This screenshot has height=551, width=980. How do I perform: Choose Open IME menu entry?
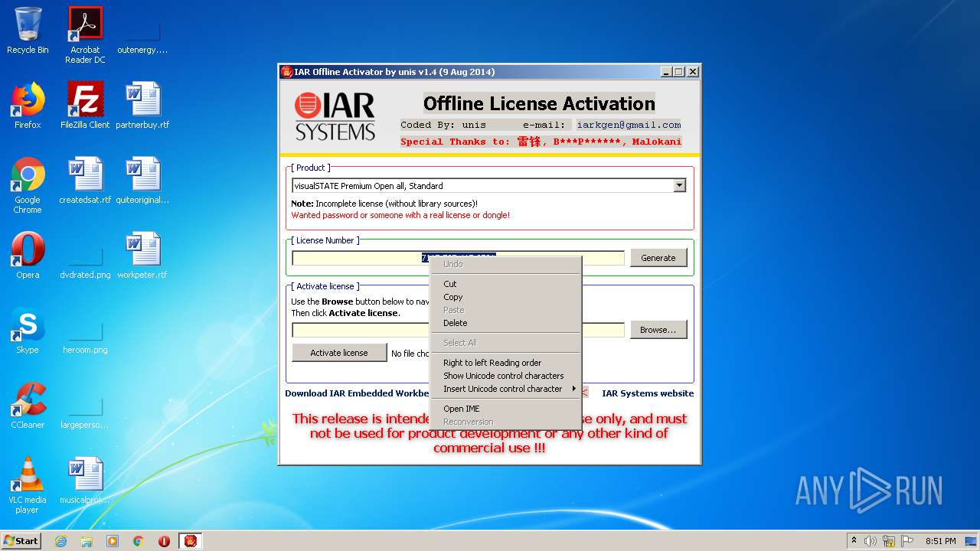[x=505, y=409]
